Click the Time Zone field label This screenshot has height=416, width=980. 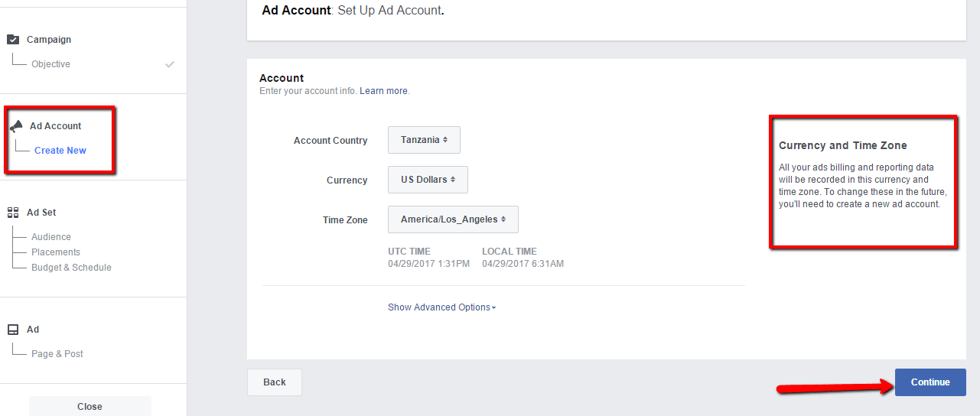(345, 220)
